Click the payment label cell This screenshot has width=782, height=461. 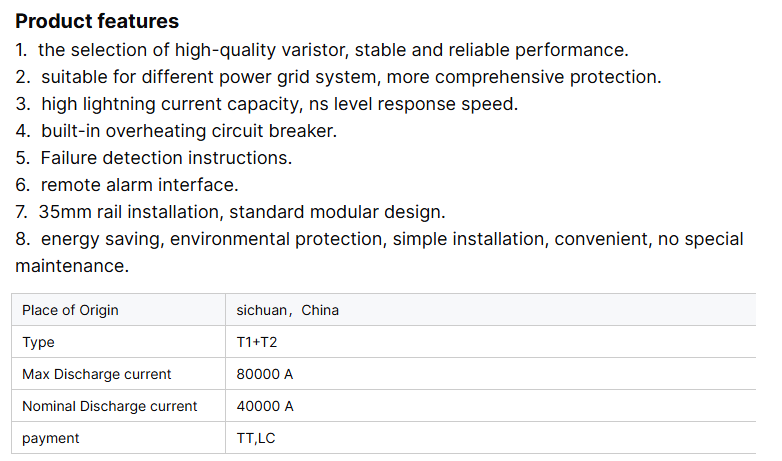pos(50,438)
